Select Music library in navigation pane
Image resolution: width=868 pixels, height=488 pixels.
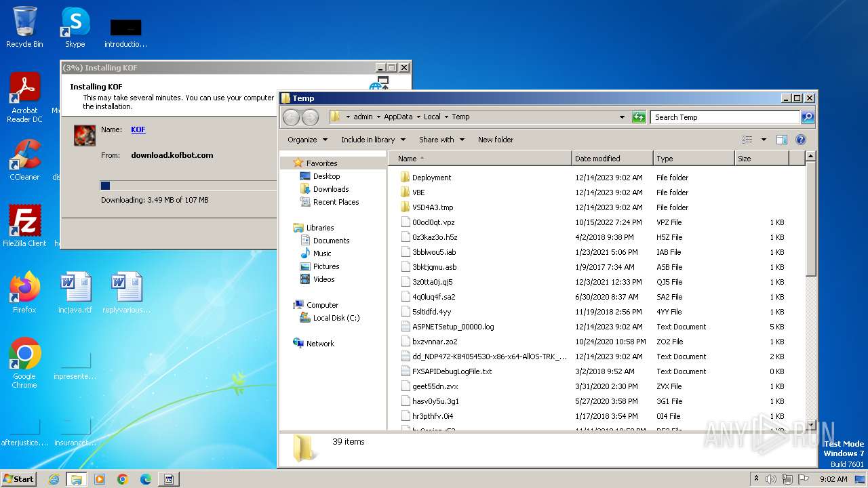[322, 253]
